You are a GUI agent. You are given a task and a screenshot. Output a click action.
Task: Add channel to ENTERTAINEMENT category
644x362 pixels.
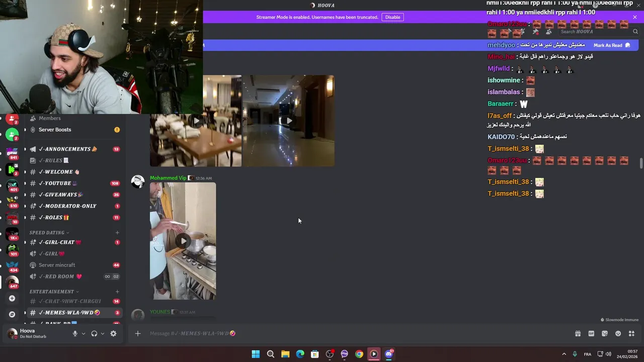117,292
